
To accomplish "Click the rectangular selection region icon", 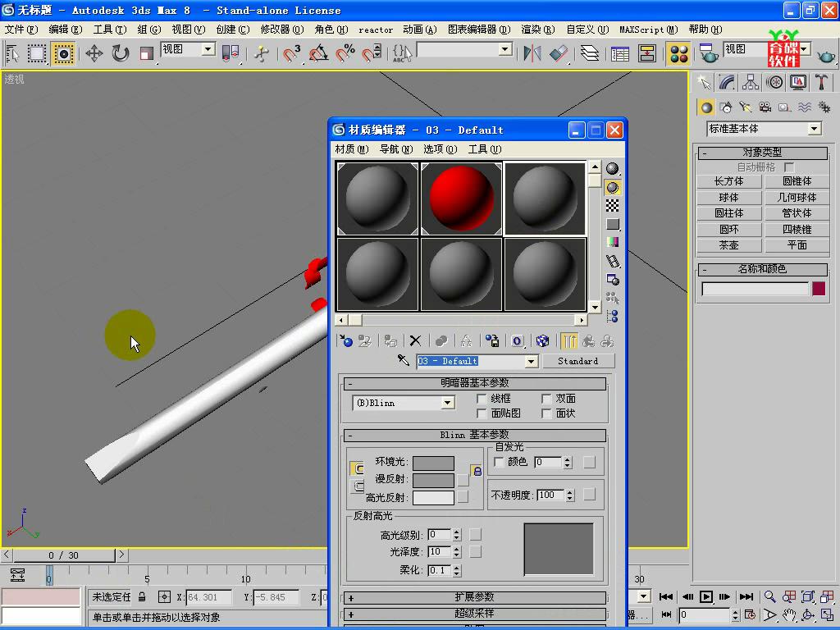I will (x=37, y=53).
